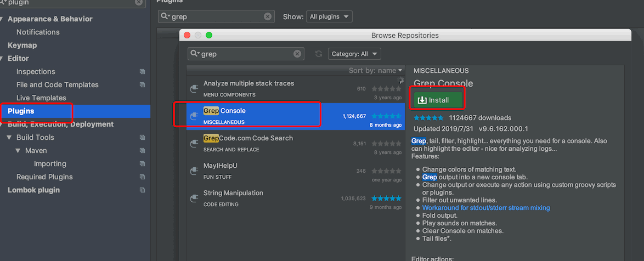Zoom the Browse Repositories window with green button

click(208, 35)
